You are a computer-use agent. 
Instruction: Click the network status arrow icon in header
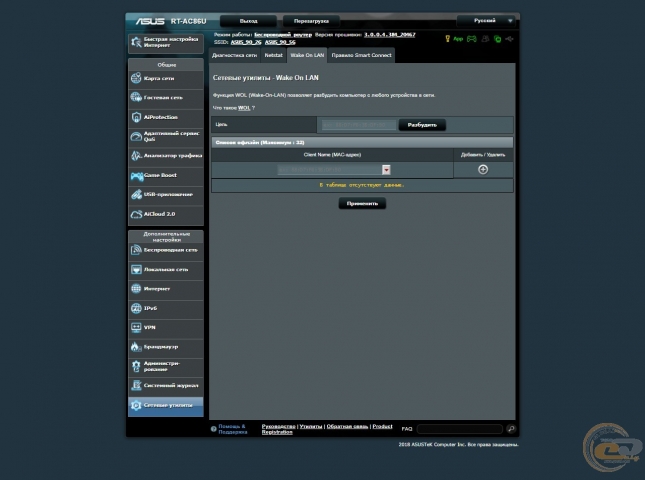point(510,39)
